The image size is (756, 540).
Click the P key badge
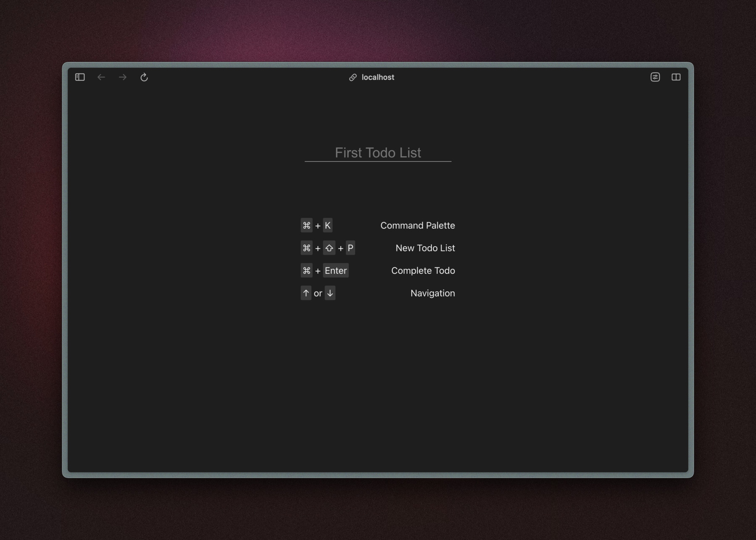click(350, 248)
